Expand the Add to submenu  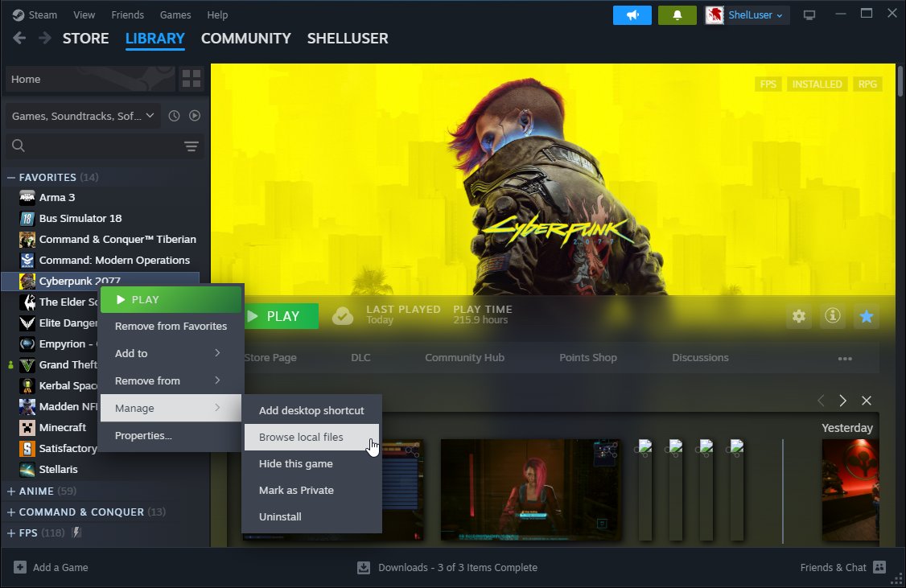coord(171,353)
